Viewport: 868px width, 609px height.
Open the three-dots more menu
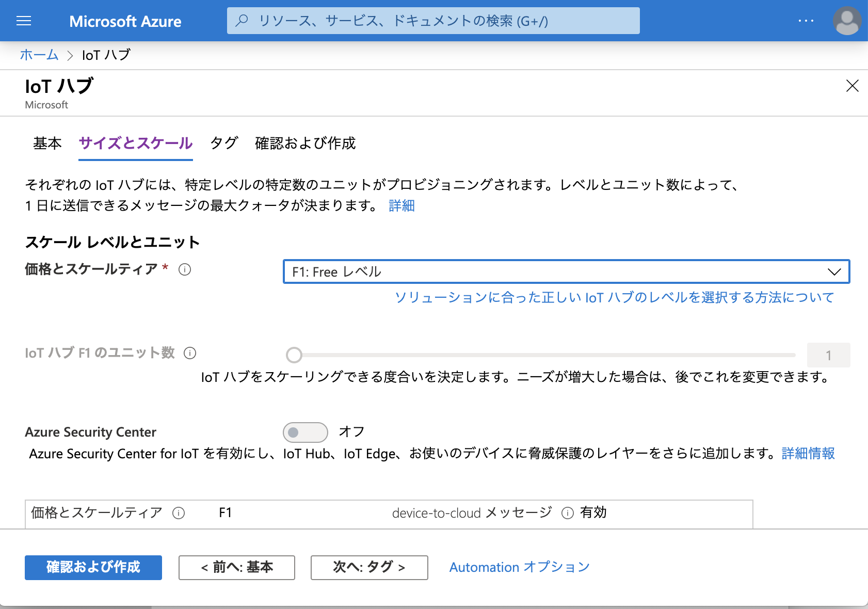(806, 21)
